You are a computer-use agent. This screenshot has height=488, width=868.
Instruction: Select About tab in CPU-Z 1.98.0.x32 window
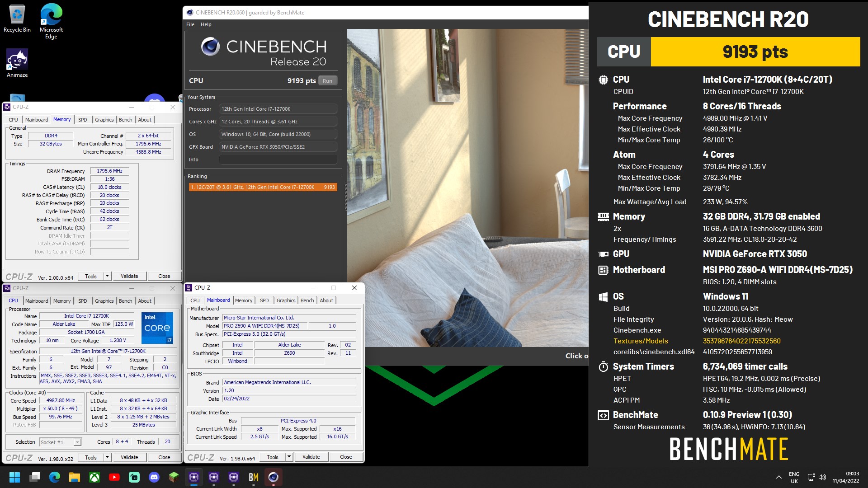pos(145,301)
